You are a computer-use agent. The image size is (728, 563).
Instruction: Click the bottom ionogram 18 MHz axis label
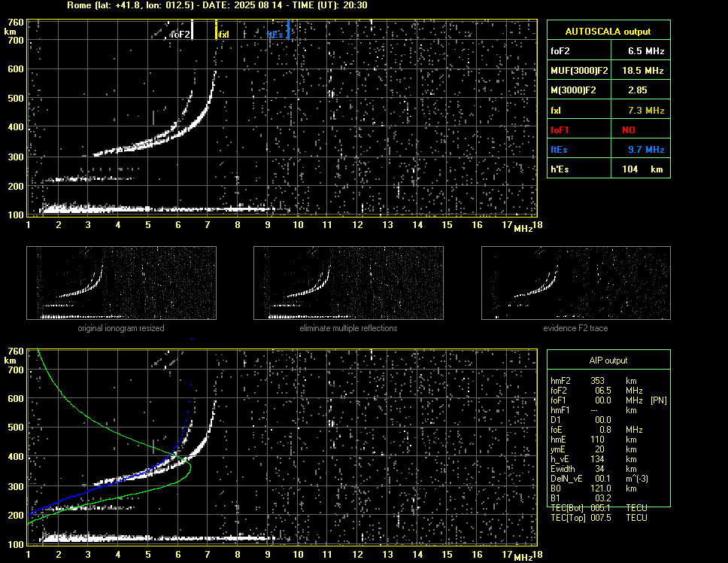click(537, 554)
